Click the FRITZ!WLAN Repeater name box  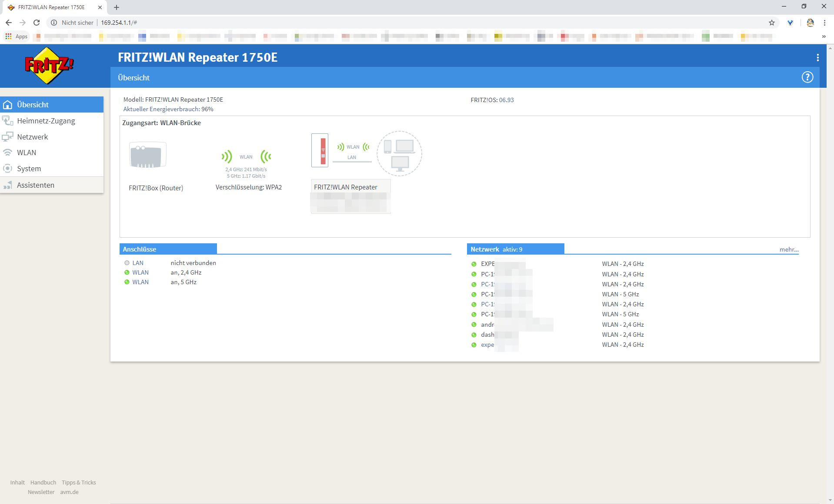click(350, 196)
